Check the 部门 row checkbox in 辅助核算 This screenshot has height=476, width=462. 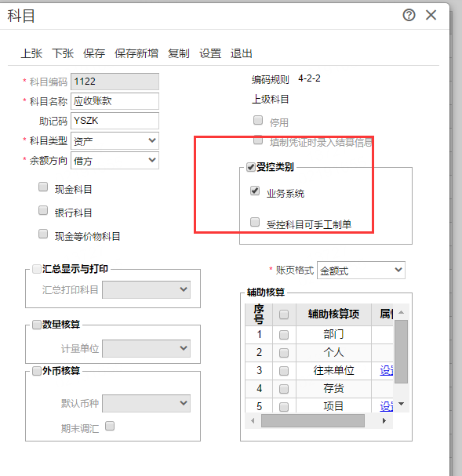pos(284,335)
